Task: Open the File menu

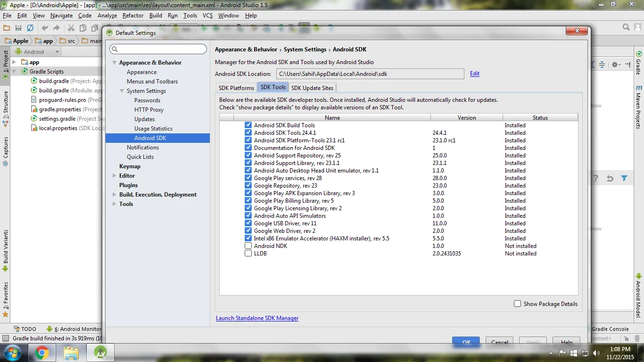Action: pos(7,16)
